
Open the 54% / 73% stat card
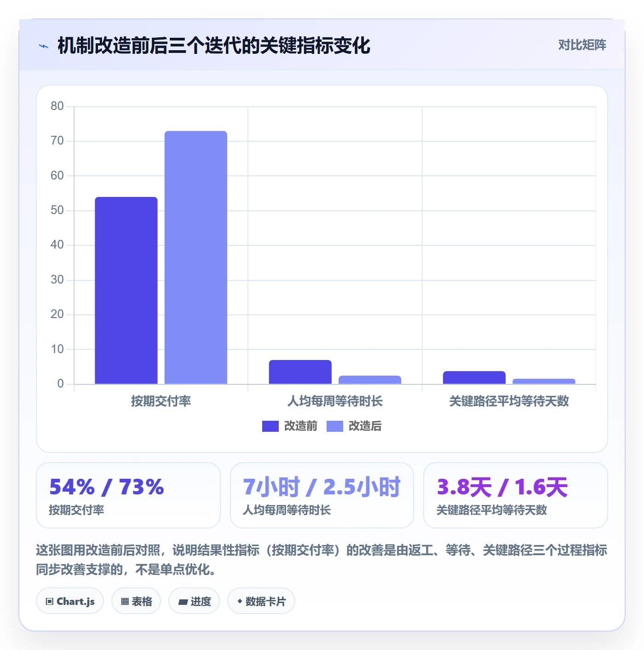click(128, 495)
